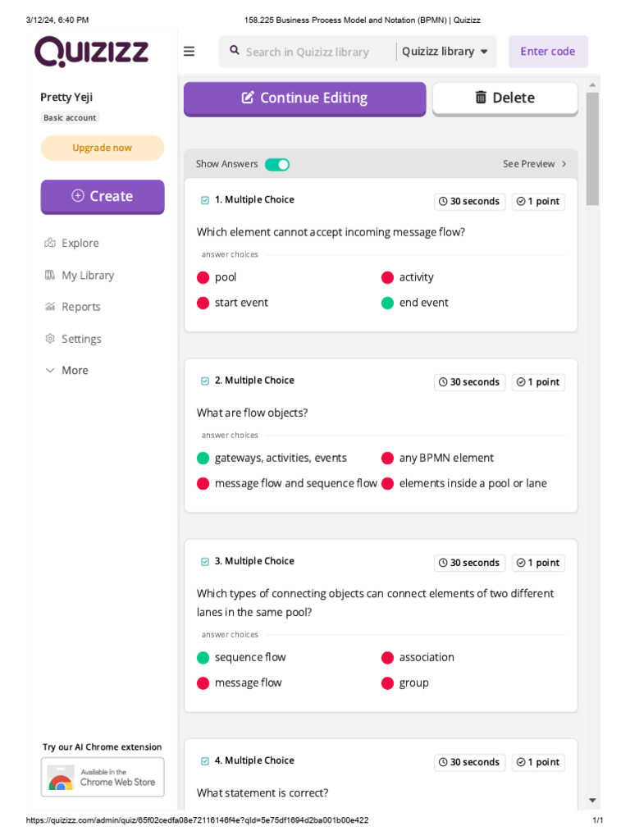Click the Settings gear icon

(50, 339)
